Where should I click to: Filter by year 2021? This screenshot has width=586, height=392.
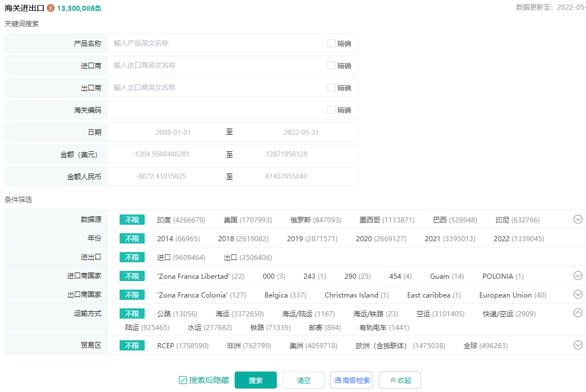coord(449,239)
